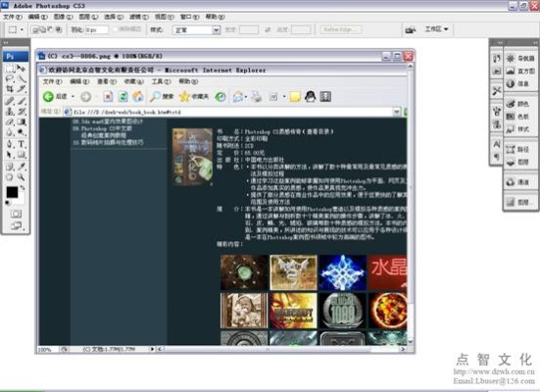Click the document vertical scrollbar
Screen dimensions: 540x392
coord(410,204)
